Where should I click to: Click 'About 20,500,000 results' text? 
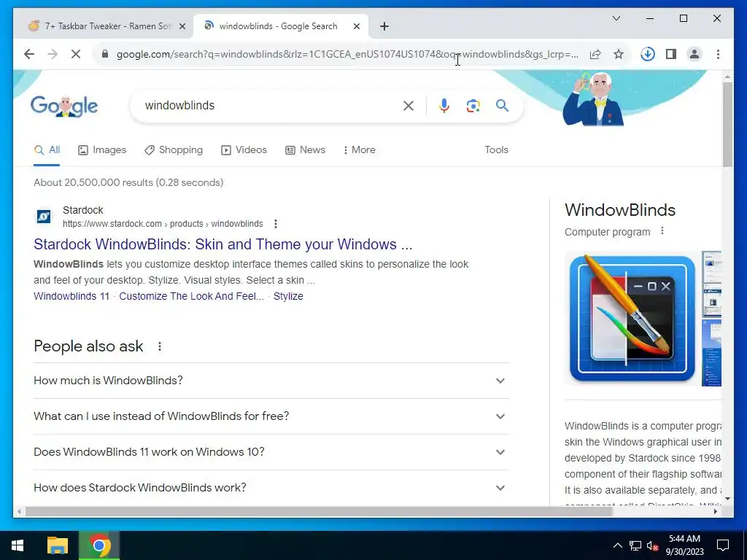coord(128,183)
